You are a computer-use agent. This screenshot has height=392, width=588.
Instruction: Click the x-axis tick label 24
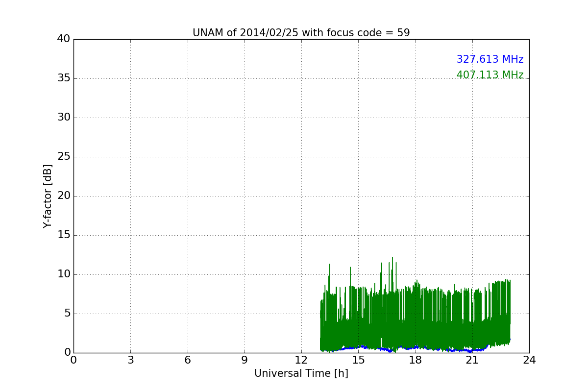point(529,360)
